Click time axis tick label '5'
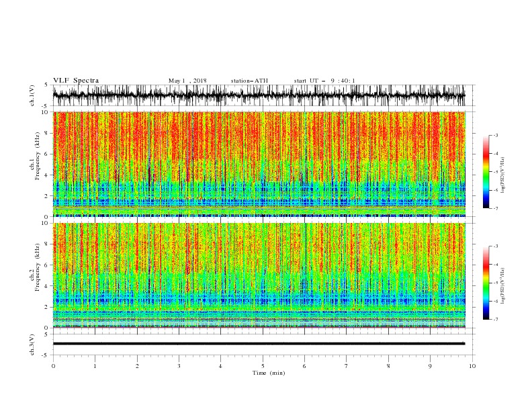 click(x=263, y=366)
